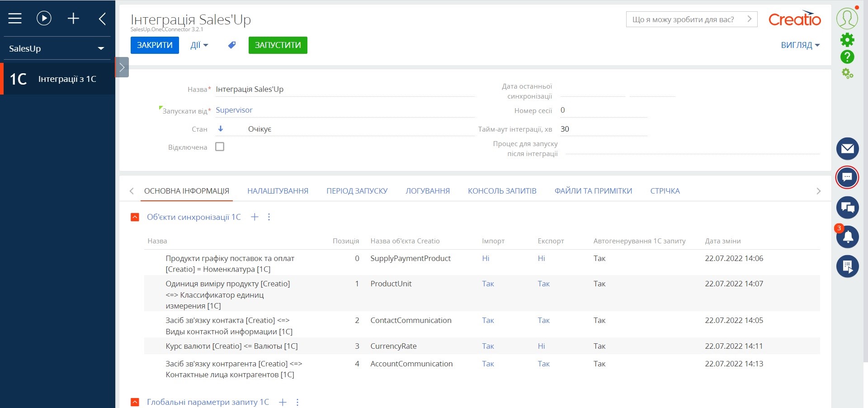This screenshot has width=868, height=408.
Task: Click the notifications bell with badge 3
Action: (848, 237)
